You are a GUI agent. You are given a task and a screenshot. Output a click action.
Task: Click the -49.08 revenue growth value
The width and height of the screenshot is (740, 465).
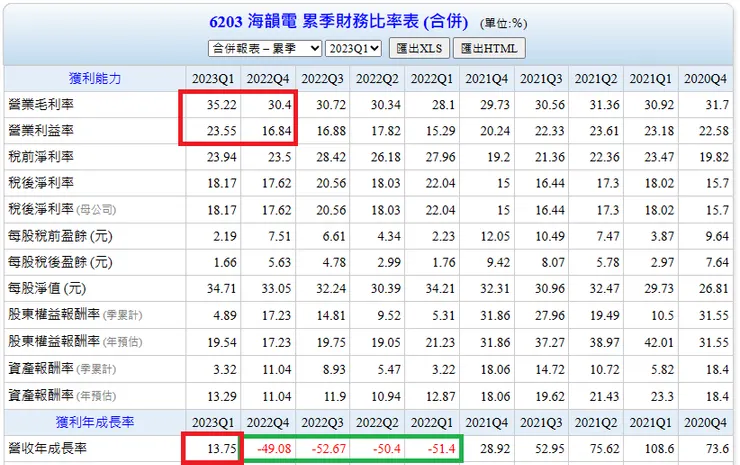274,448
